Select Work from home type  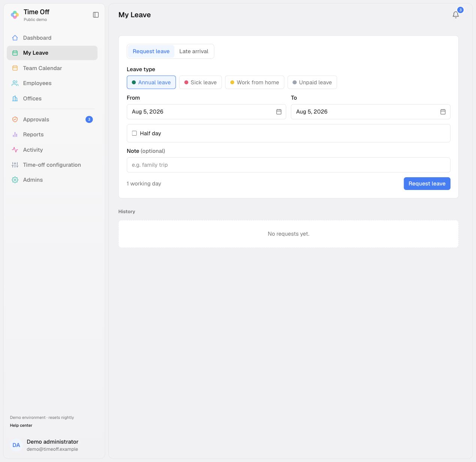tap(255, 82)
